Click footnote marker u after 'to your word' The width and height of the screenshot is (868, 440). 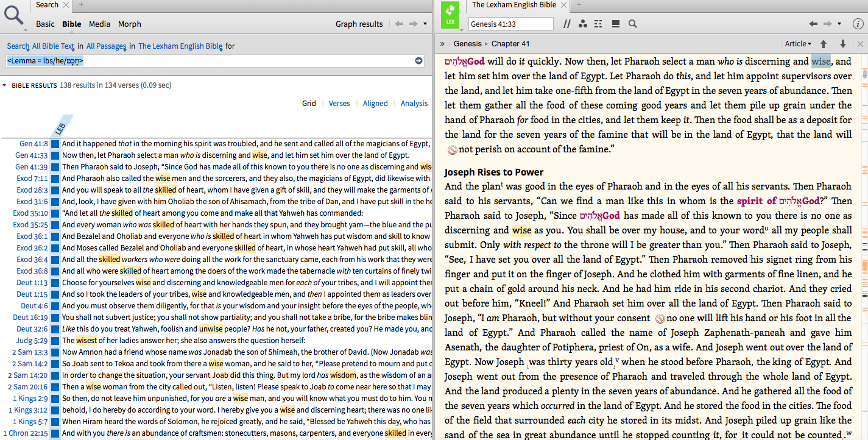(x=766, y=228)
